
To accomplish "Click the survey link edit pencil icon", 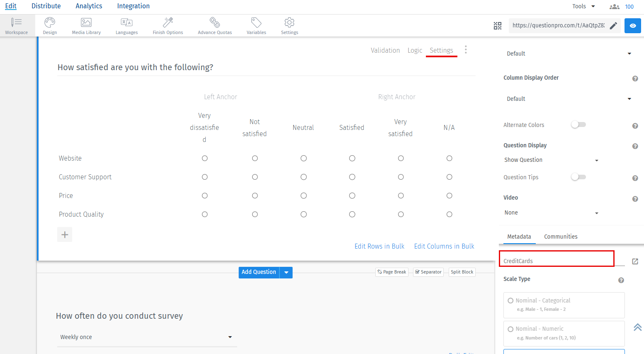I will click(x=614, y=25).
